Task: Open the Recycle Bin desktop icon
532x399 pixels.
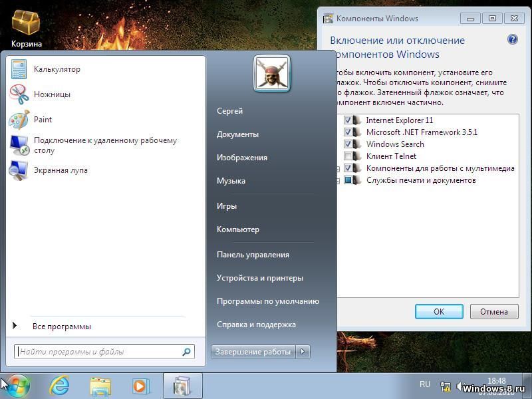Action: [x=26, y=29]
